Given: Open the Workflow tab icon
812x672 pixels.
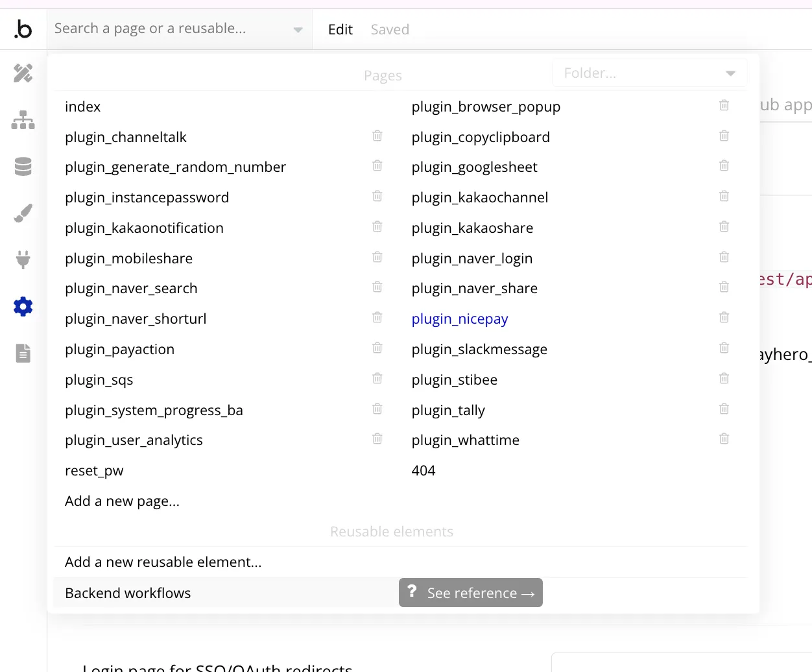Looking at the screenshot, I should (x=23, y=120).
